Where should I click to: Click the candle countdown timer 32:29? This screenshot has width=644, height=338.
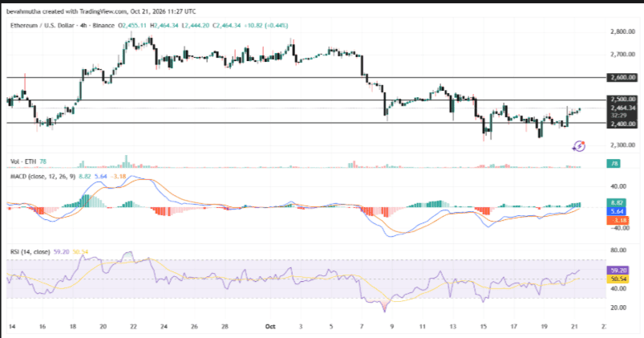pos(618,116)
